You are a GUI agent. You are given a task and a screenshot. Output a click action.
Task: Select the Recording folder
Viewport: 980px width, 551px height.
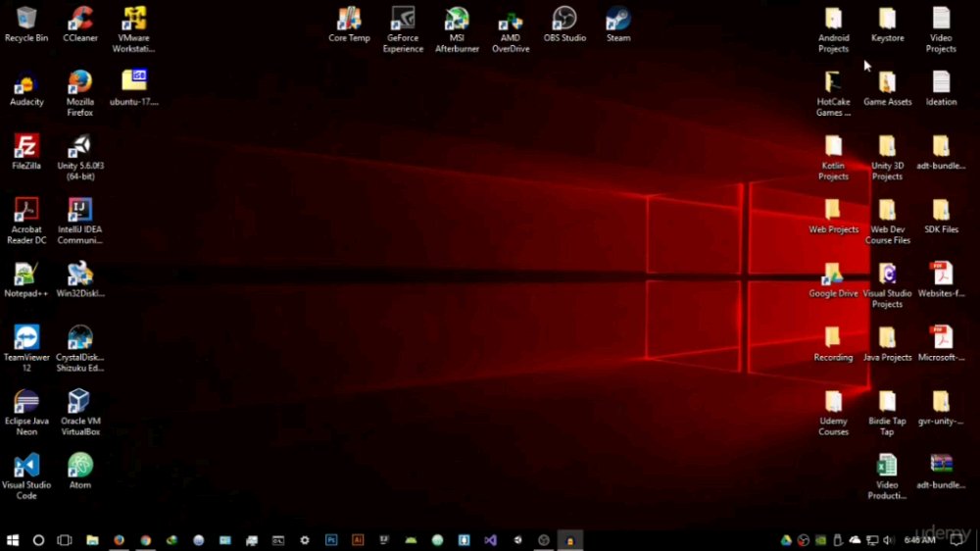[x=833, y=343]
